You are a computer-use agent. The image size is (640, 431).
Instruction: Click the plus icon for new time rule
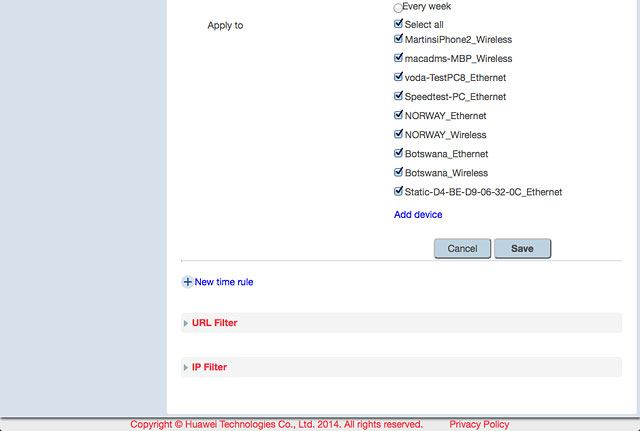(187, 282)
